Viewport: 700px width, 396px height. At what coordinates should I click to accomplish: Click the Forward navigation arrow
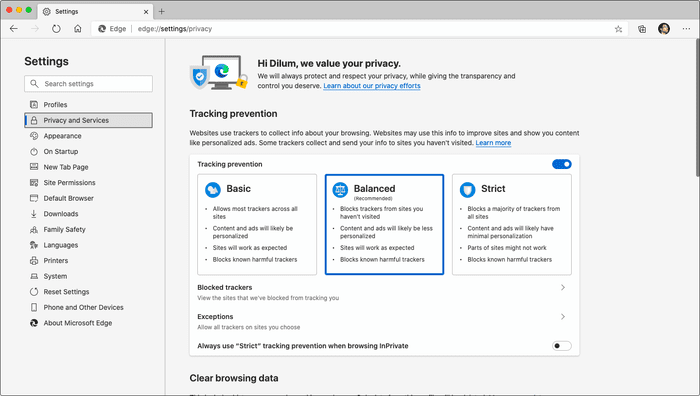35,29
